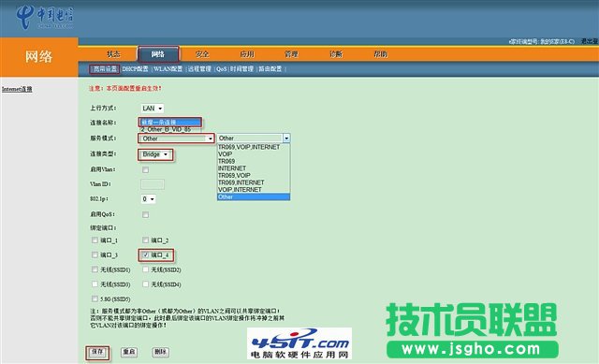Tick the 端口_2 checkbox
This screenshot has width=599, height=364.
pyautogui.click(x=146, y=240)
